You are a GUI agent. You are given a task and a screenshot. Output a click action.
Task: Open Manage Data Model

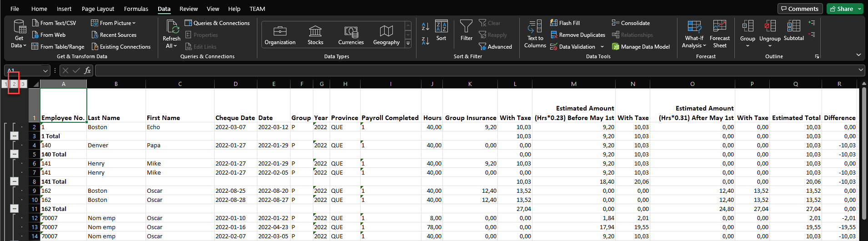641,46
